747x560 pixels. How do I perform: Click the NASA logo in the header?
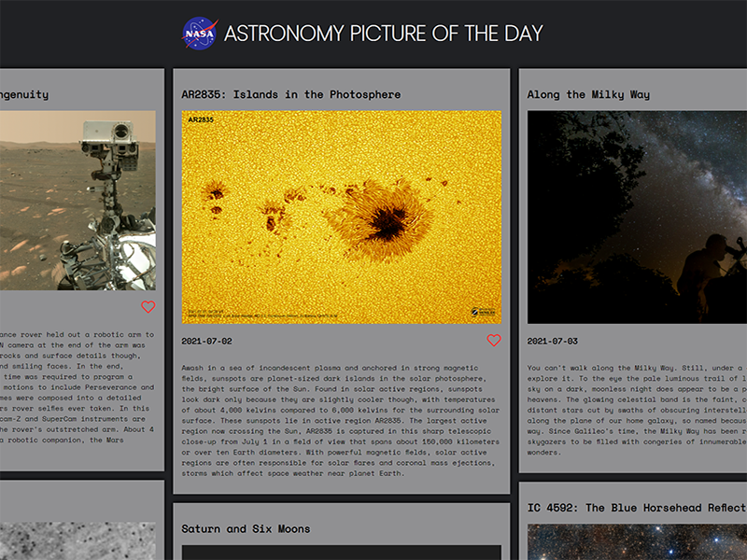point(199,34)
